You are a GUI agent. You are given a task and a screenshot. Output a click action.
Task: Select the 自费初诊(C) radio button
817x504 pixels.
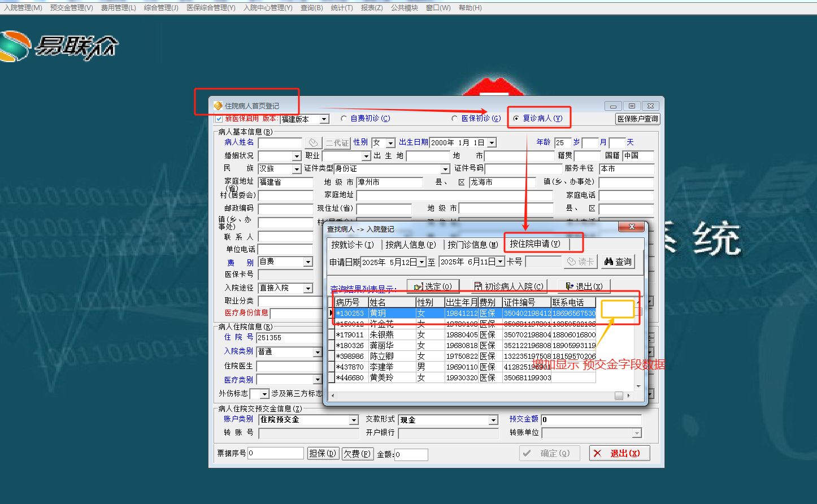tap(344, 119)
